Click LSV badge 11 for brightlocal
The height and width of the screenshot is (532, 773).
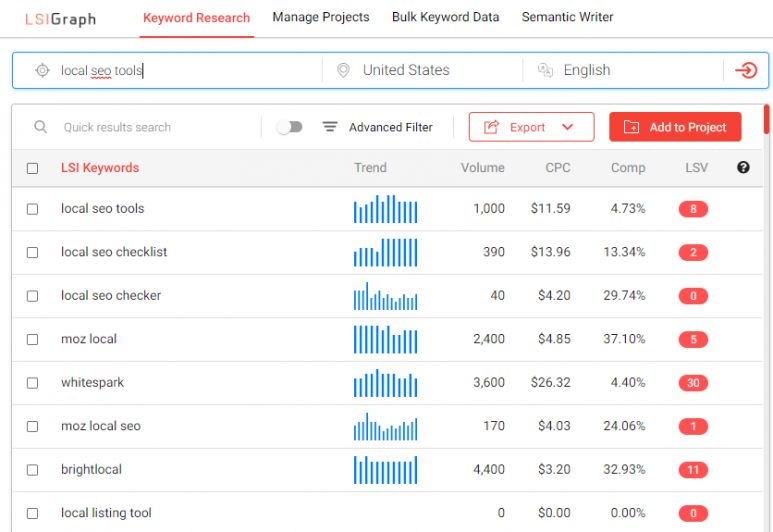693,470
